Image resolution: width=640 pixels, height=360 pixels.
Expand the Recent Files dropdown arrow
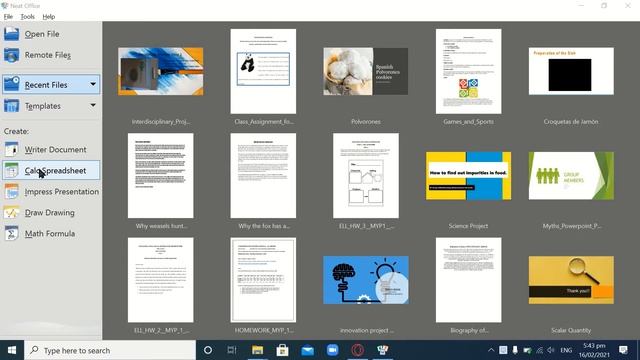point(93,84)
